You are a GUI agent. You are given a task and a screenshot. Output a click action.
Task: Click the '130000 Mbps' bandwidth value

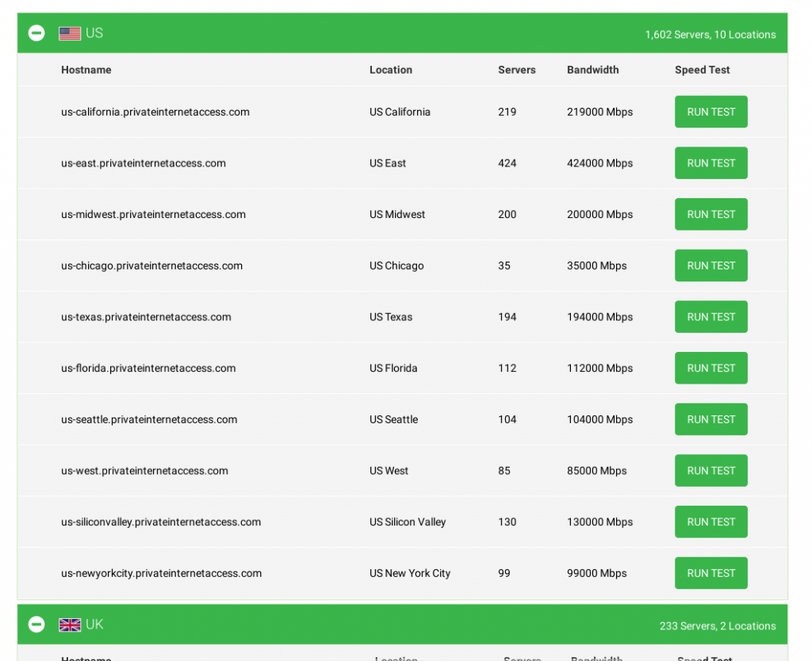click(599, 522)
